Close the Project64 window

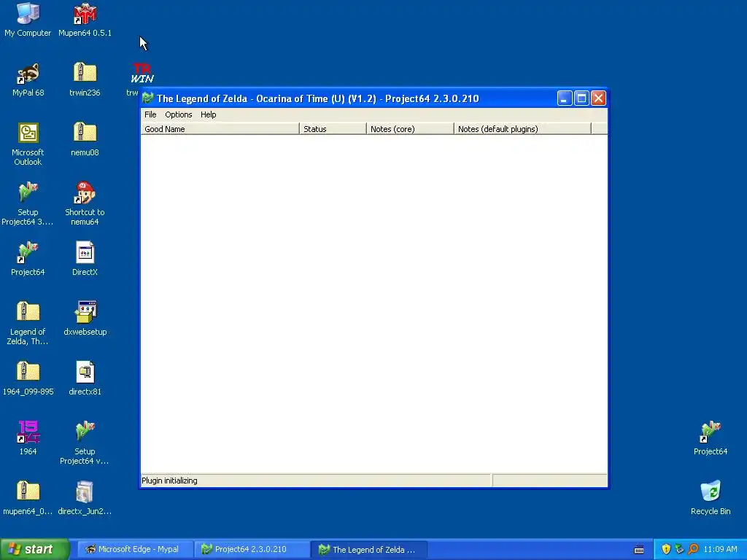pyautogui.click(x=598, y=98)
